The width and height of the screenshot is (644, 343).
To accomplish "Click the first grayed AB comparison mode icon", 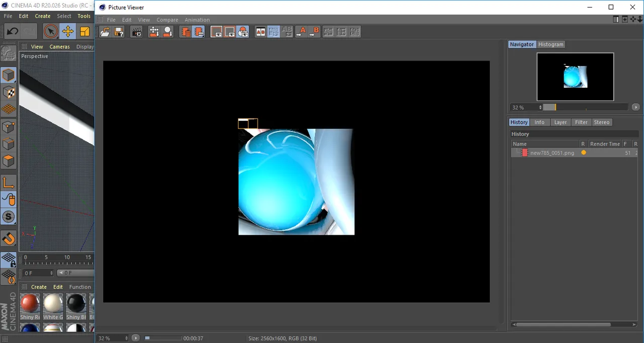I will 329,32.
